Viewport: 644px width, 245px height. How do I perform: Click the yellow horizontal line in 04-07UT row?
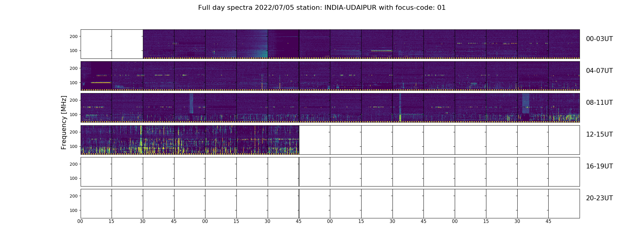101,83
